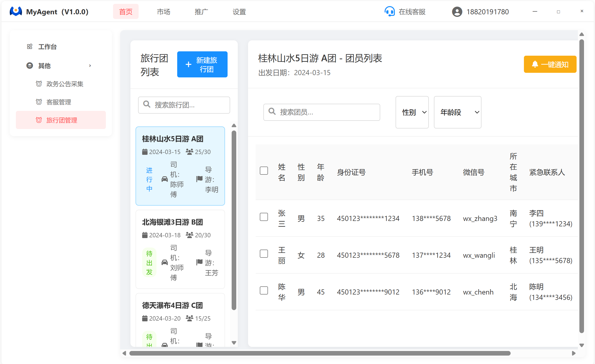The width and height of the screenshot is (595, 364).
Task: Click the 政务公告采集 sidebar icon
Action: 39,84
